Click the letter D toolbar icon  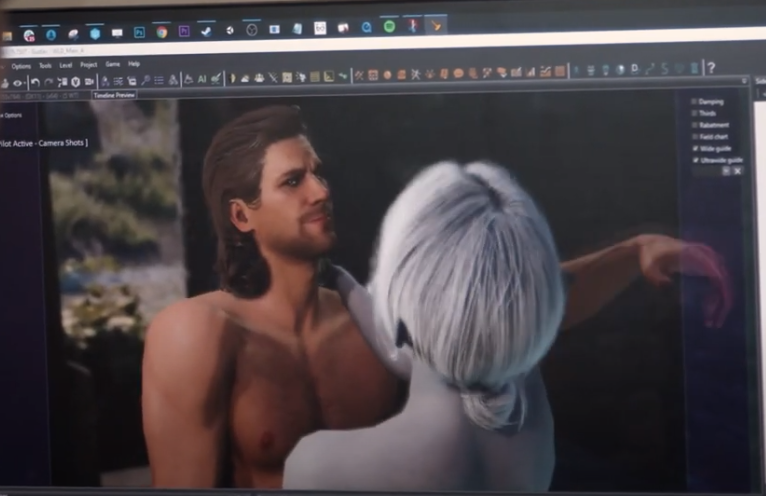(635, 69)
